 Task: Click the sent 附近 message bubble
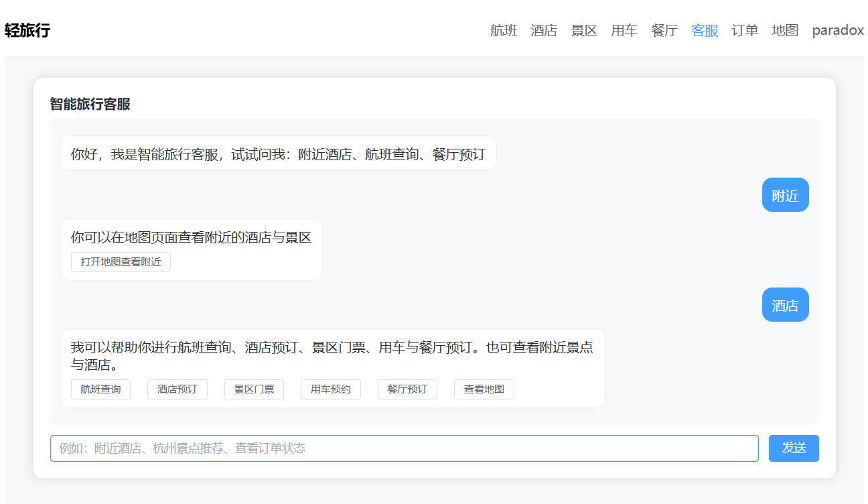tap(785, 195)
